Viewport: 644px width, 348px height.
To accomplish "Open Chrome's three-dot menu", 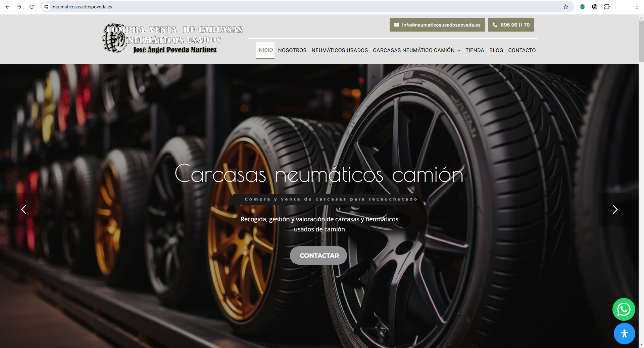I will pyautogui.click(x=637, y=7).
